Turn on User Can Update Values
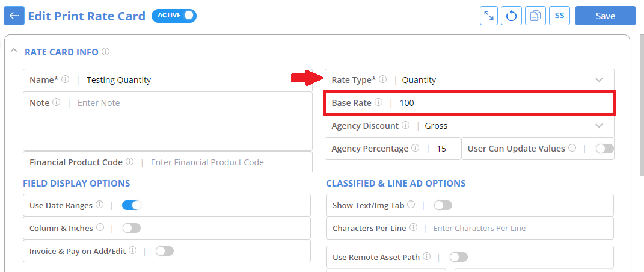 pyautogui.click(x=604, y=149)
